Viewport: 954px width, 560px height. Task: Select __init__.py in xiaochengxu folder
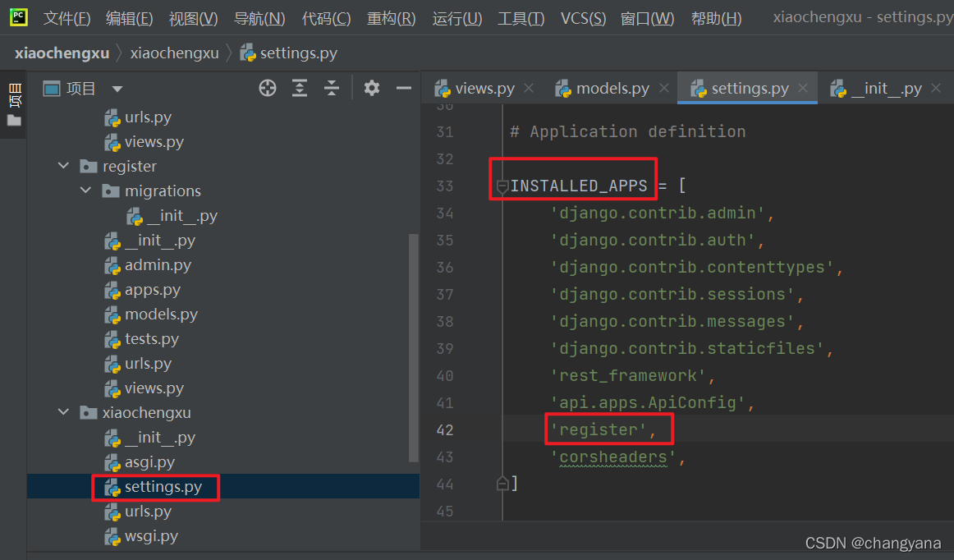click(150, 437)
